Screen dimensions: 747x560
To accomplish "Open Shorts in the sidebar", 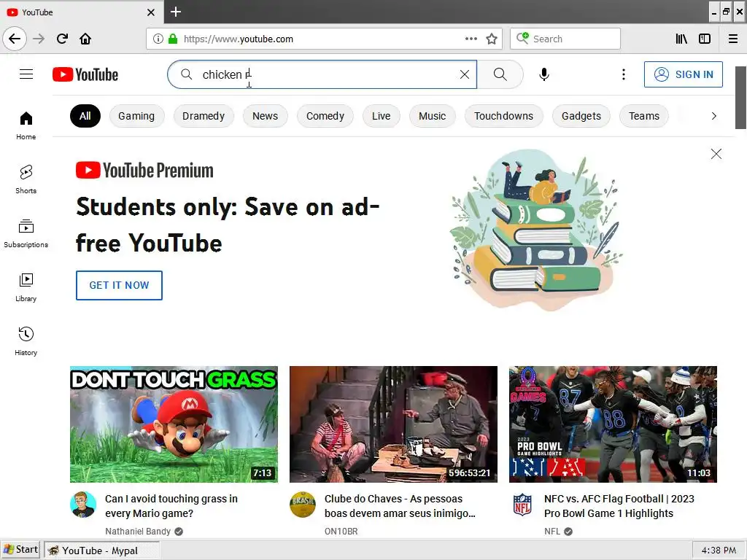I will point(26,179).
